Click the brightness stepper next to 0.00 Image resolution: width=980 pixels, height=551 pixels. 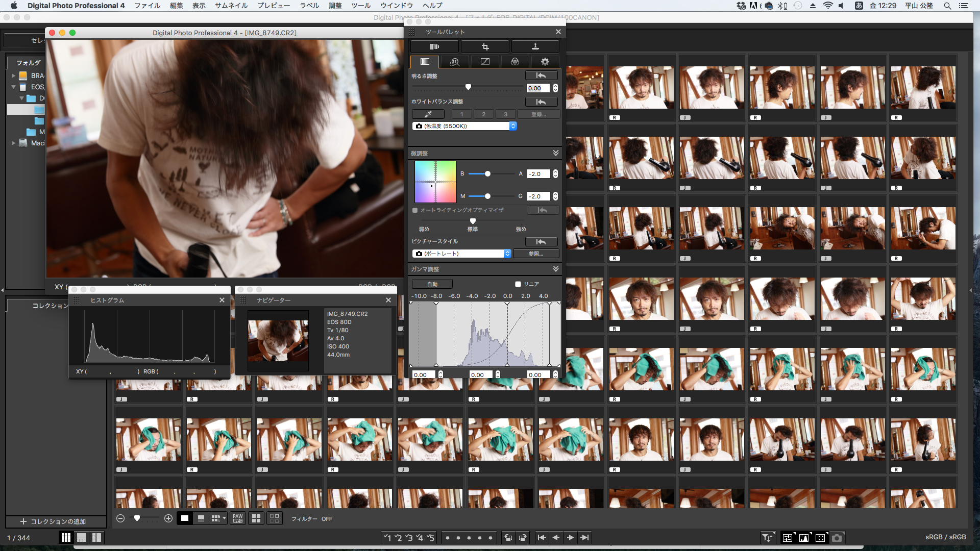(555, 88)
